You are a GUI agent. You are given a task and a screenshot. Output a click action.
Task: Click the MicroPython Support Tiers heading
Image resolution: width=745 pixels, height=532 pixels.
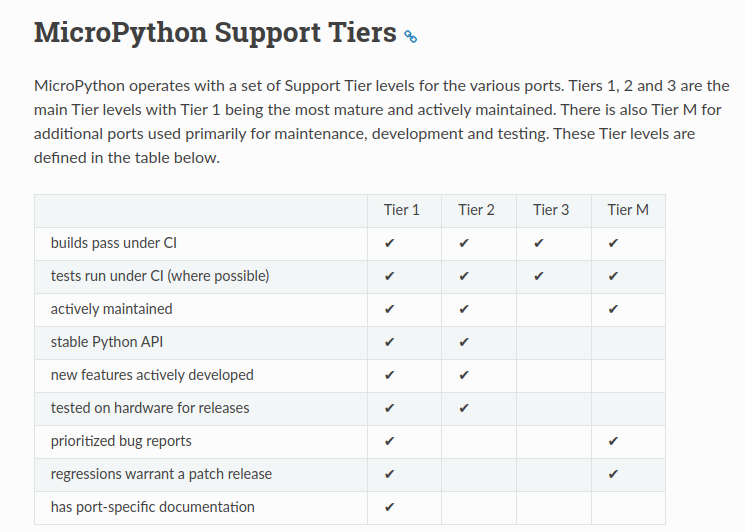(215, 33)
